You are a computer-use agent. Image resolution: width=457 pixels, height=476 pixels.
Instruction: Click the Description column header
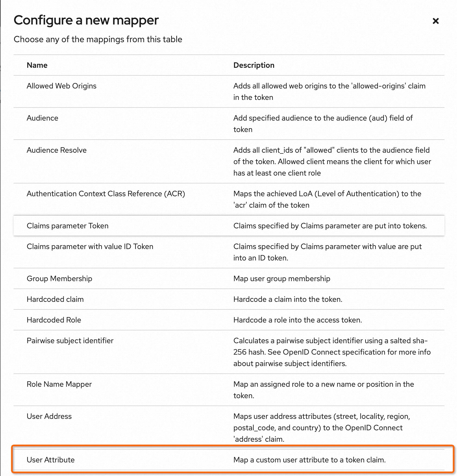[254, 65]
